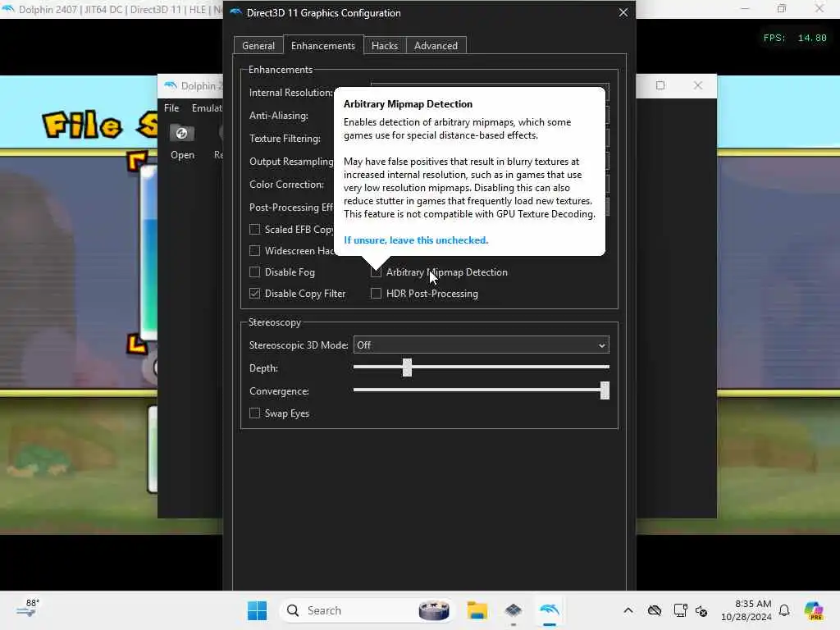This screenshot has width=840, height=630.
Task: Show hidden system tray icons
Action: click(628, 610)
